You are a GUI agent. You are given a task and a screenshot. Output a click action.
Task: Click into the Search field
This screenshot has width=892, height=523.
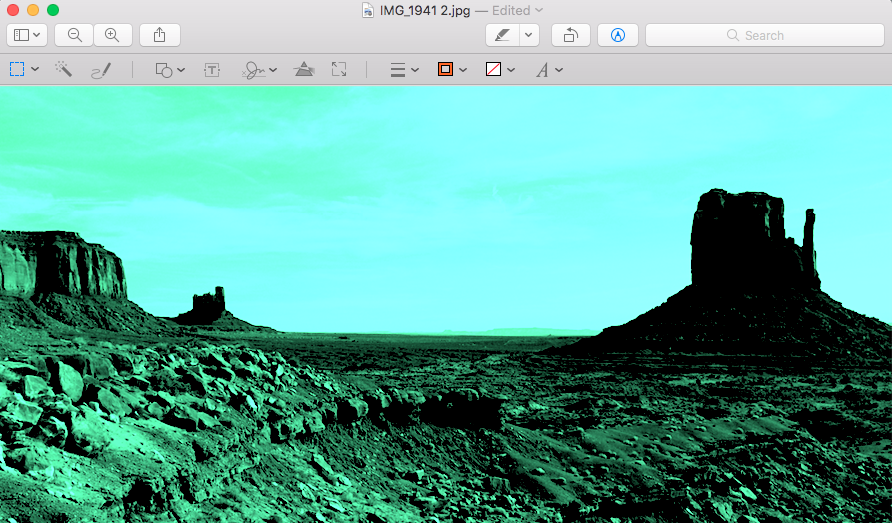click(x=765, y=35)
